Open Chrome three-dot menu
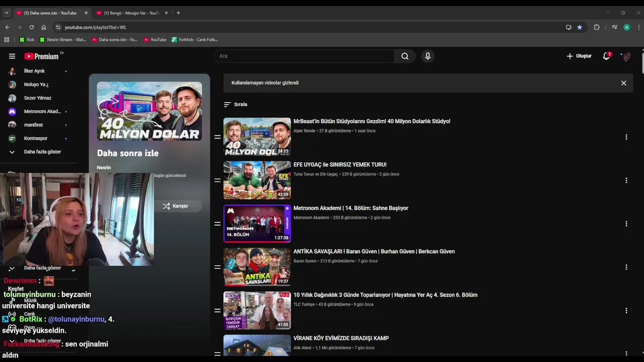The width and height of the screenshot is (644, 362). click(639, 27)
